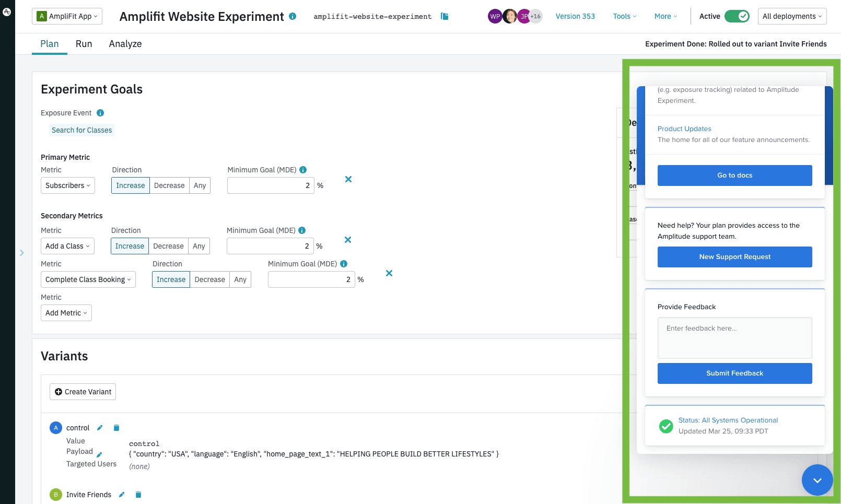View the +16 additional team member avatars

tap(536, 16)
